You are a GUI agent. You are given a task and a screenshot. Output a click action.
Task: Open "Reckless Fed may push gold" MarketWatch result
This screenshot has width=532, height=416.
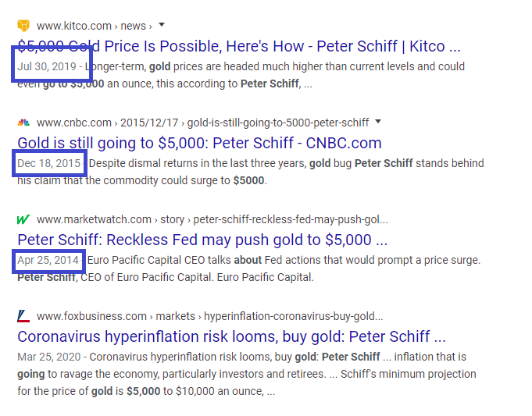tap(202, 240)
